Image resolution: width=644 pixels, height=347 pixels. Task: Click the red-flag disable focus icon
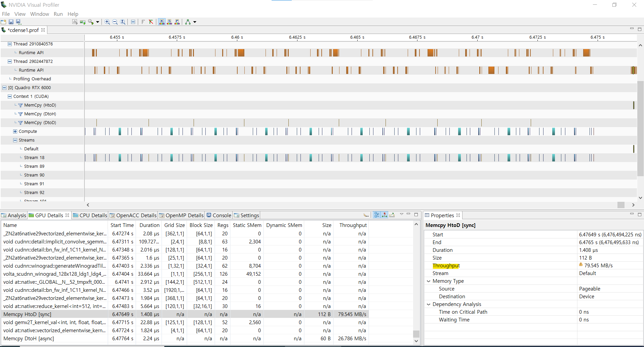click(151, 22)
